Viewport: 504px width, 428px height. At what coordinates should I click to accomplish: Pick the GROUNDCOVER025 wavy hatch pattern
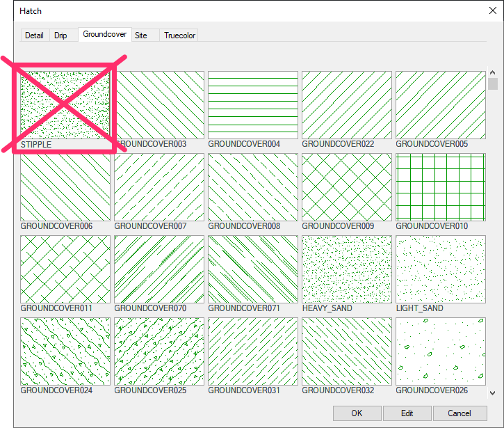tap(159, 351)
